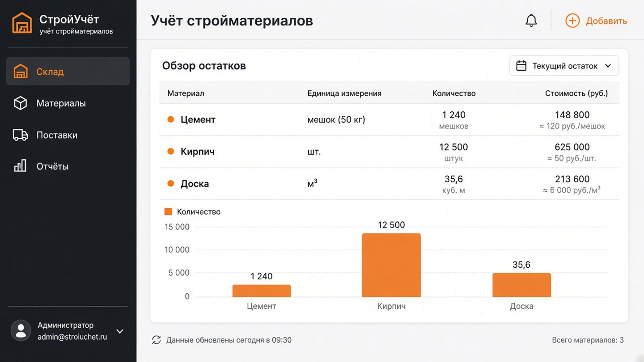Click the unit cell мешок (50 кг)
Viewport: 644px width, 362px height.
click(336, 120)
